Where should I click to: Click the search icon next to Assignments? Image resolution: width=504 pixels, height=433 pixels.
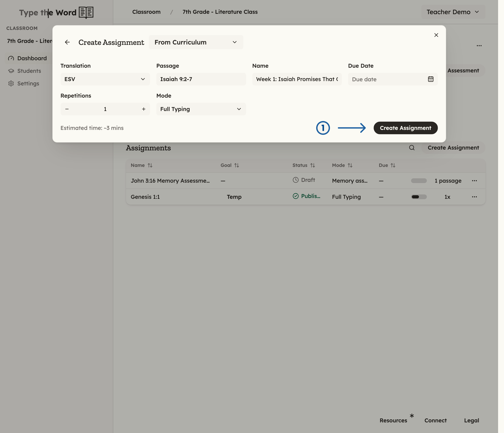tap(412, 148)
